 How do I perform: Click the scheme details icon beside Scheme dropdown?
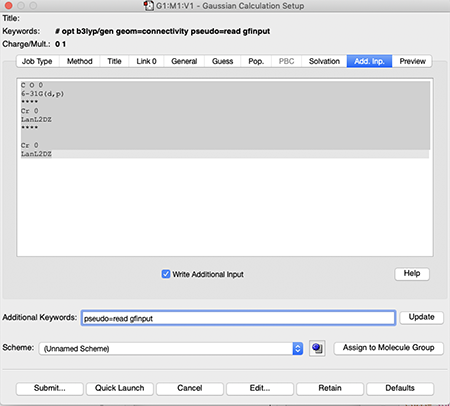point(317,348)
